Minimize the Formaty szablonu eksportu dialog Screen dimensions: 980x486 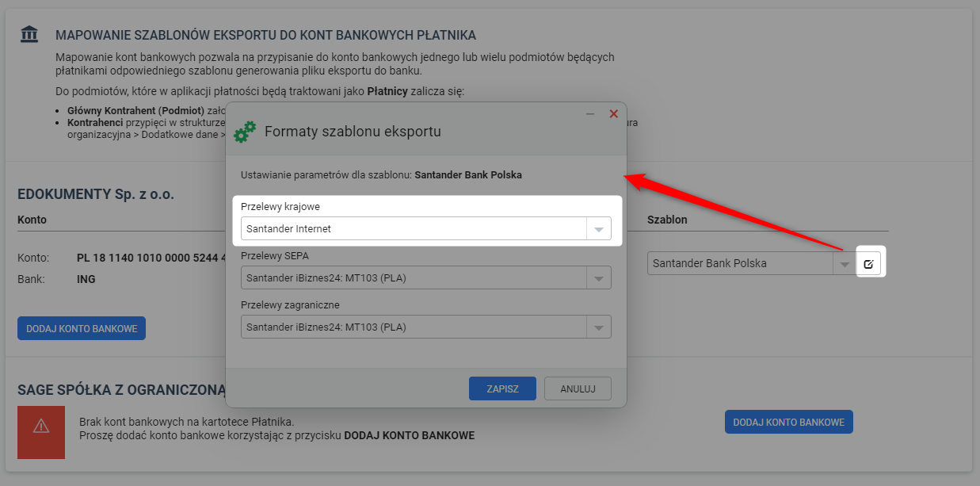point(590,114)
